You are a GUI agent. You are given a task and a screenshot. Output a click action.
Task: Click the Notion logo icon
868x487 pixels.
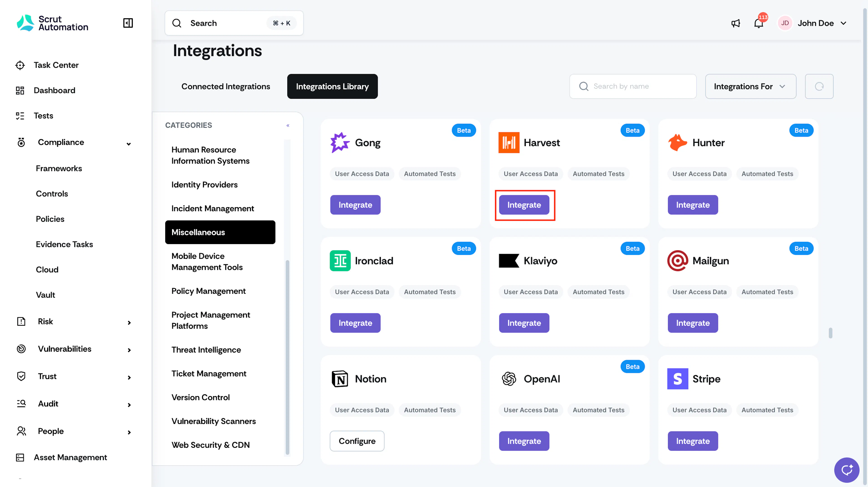[x=340, y=379]
